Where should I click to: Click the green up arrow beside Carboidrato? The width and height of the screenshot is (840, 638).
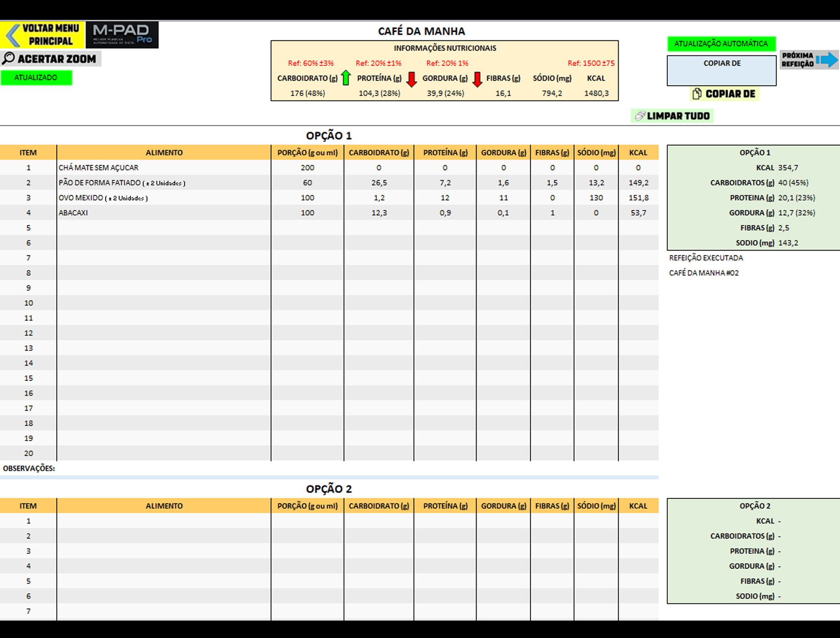[x=346, y=78]
